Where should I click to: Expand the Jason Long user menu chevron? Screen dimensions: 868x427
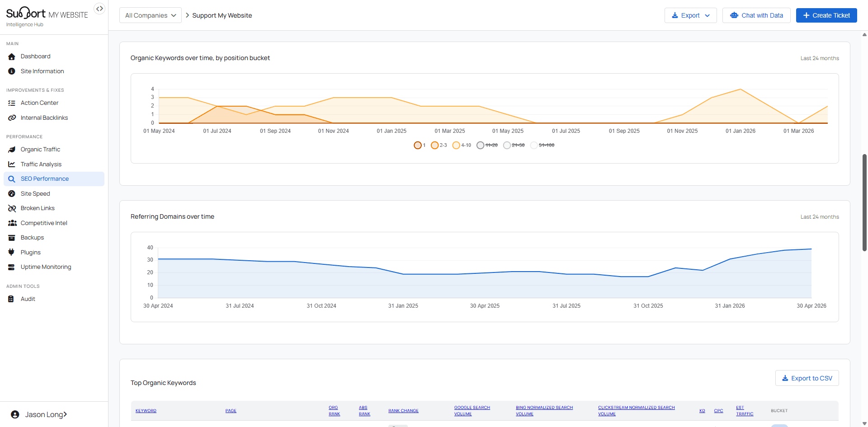click(65, 414)
